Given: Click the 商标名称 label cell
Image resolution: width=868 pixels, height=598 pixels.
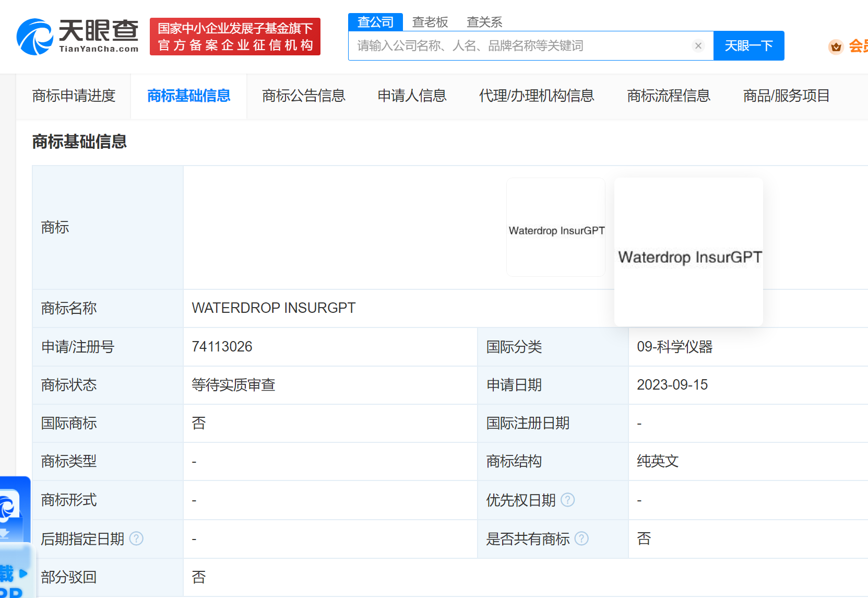Looking at the screenshot, I should click(x=108, y=308).
